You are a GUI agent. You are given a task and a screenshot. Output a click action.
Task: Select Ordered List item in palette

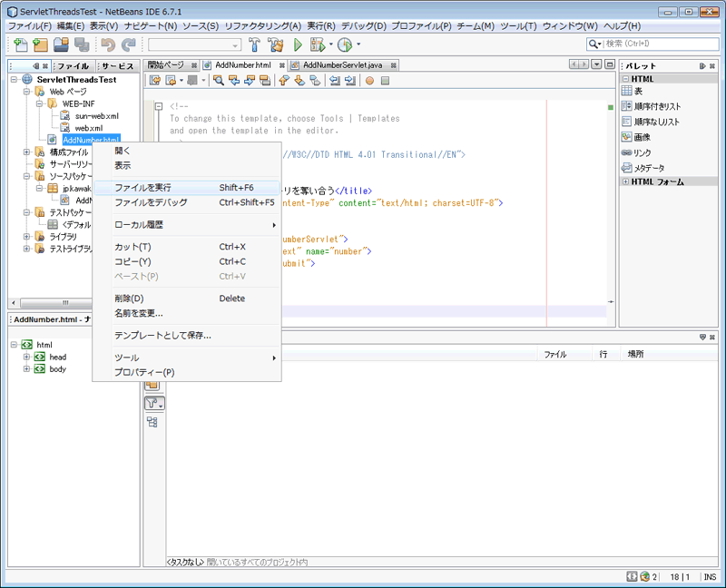(651, 106)
